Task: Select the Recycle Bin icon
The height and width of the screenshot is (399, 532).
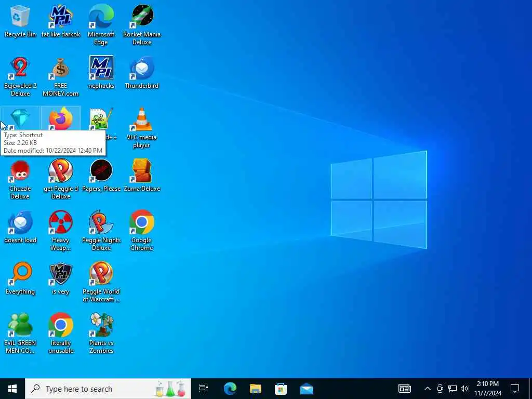Action: (x=20, y=21)
